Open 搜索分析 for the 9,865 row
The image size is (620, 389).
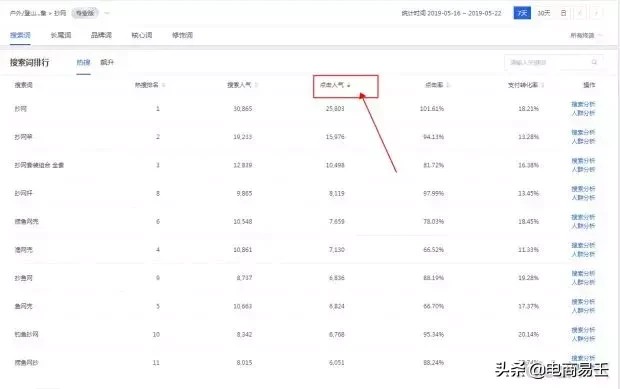tap(583, 189)
